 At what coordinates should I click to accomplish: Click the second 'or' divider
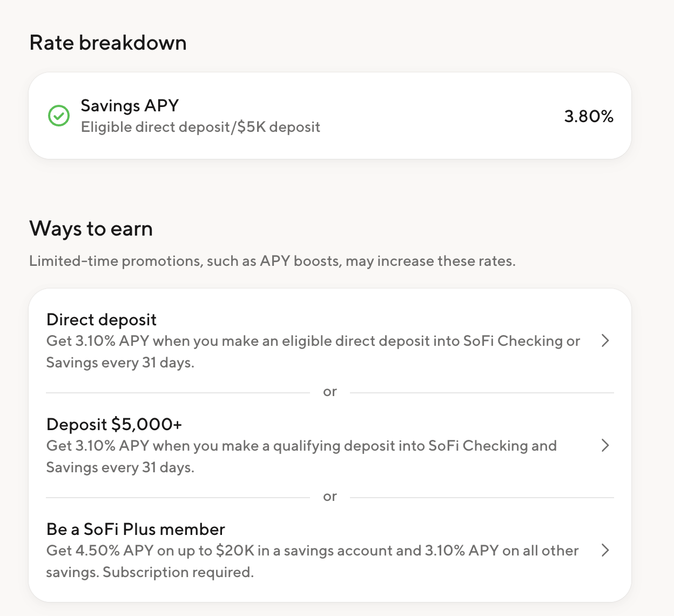pos(330,497)
